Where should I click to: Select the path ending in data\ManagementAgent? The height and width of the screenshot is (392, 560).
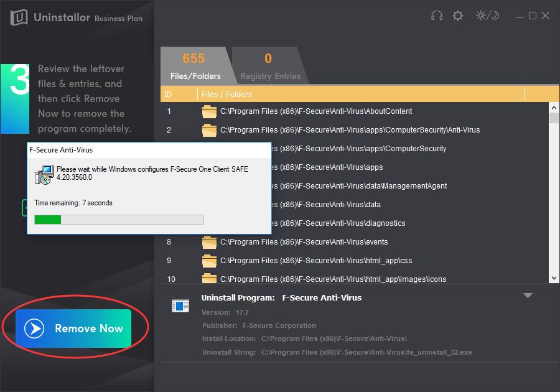coord(359,186)
